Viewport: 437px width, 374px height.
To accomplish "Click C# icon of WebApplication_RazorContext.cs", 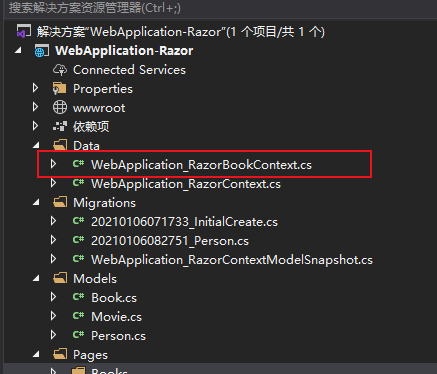I will (x=78, y=183).
